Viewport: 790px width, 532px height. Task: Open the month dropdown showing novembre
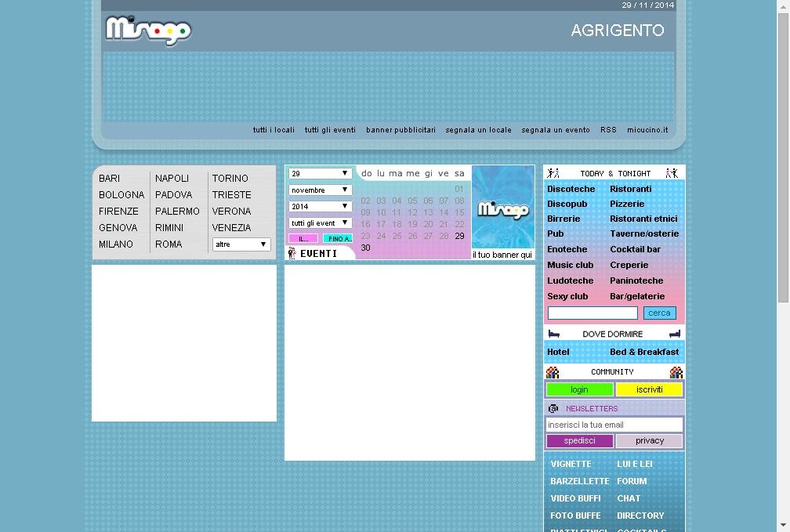[320, 190]
